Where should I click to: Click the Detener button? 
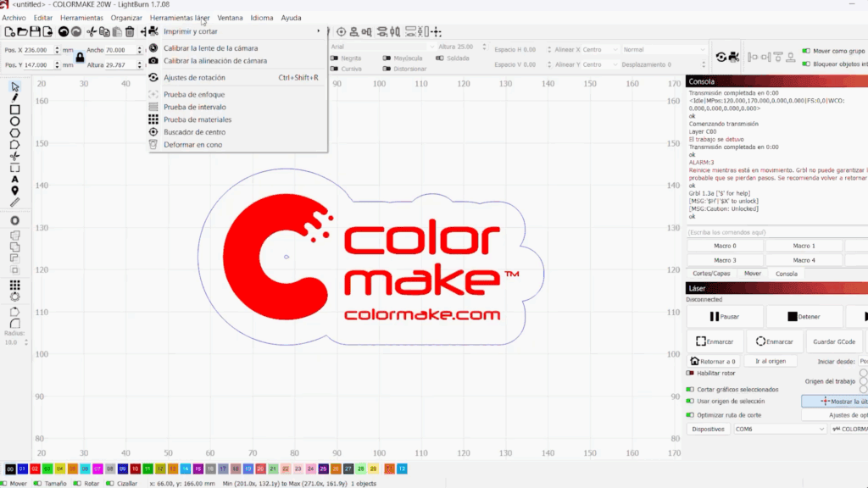click(804, 317)
